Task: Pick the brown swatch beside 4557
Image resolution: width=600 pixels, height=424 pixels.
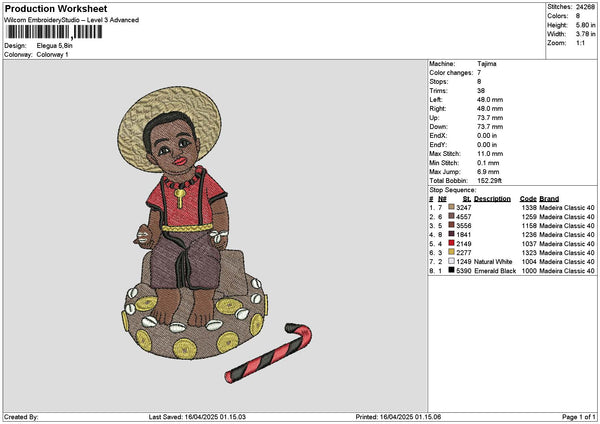Action: pyautogui.click(x=452, y=216)
